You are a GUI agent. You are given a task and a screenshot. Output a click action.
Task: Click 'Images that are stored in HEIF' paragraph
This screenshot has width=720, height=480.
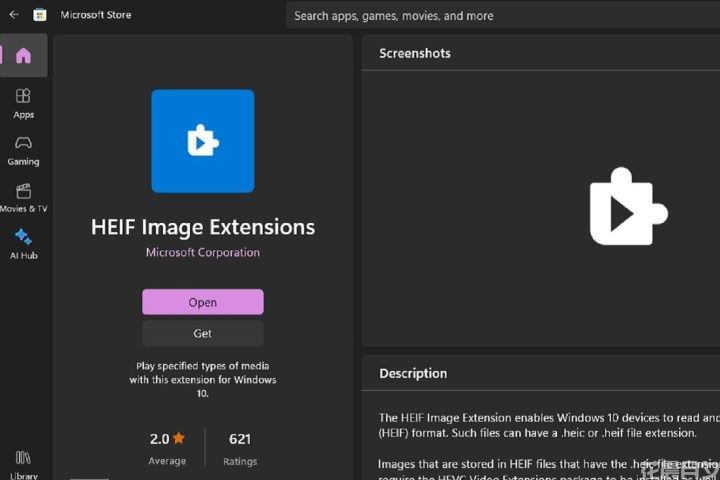[x=549, y=469]
